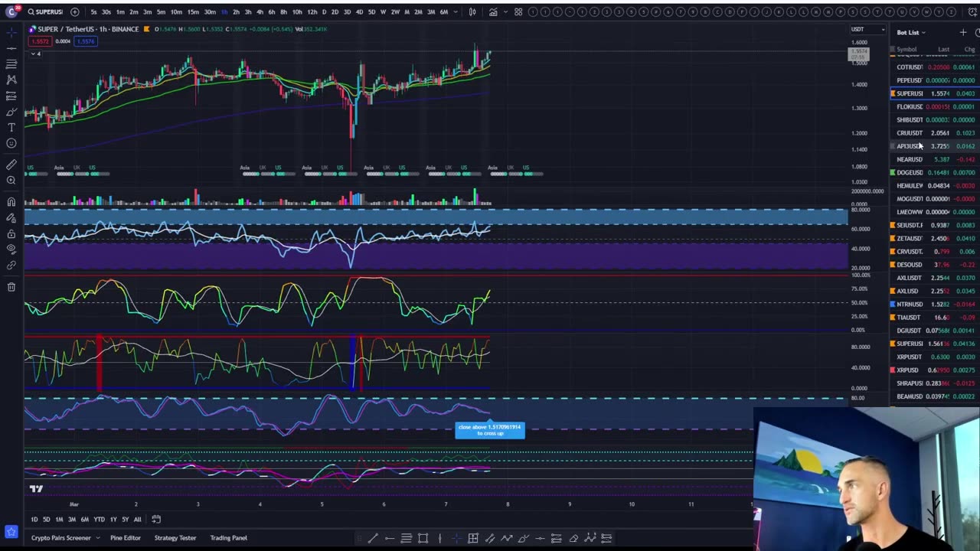Open the go-to-date calendar icon
This screenshot has width=980, height=551.
click(x=156, y=519)
